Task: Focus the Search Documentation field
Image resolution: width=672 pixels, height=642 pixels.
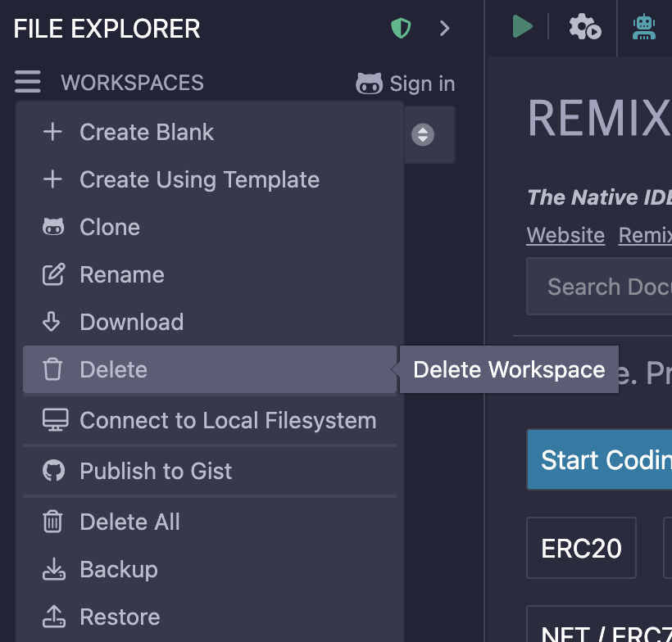Action: 599,286
